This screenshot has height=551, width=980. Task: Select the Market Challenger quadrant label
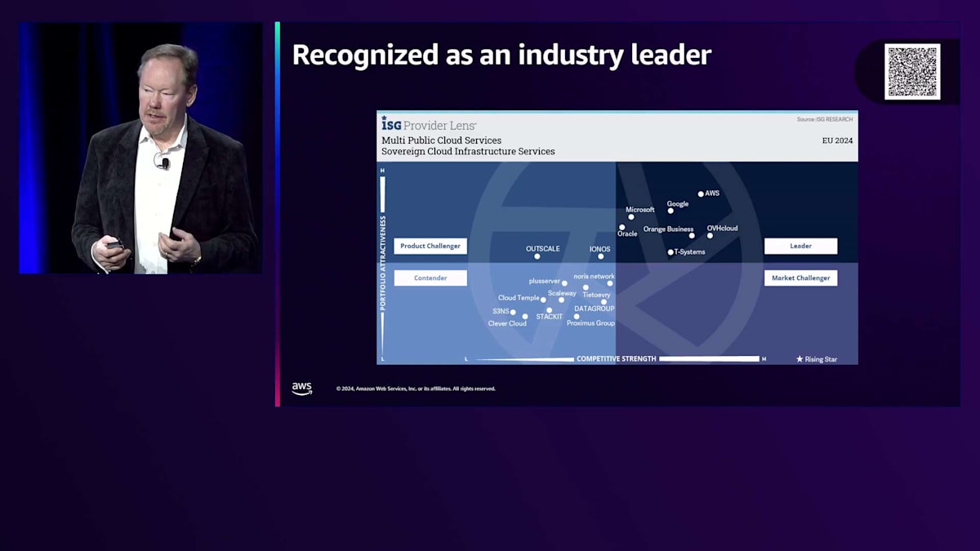pos(800,278)
